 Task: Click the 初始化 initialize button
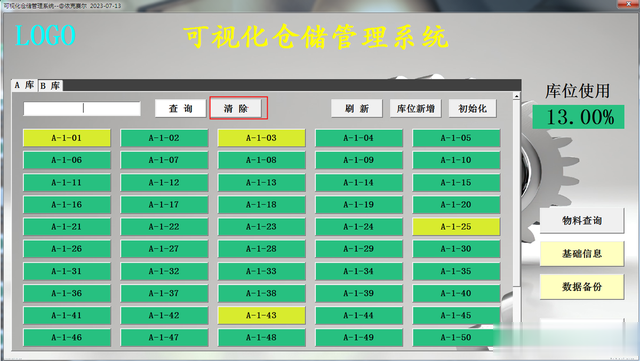click(x=472, y=109)
